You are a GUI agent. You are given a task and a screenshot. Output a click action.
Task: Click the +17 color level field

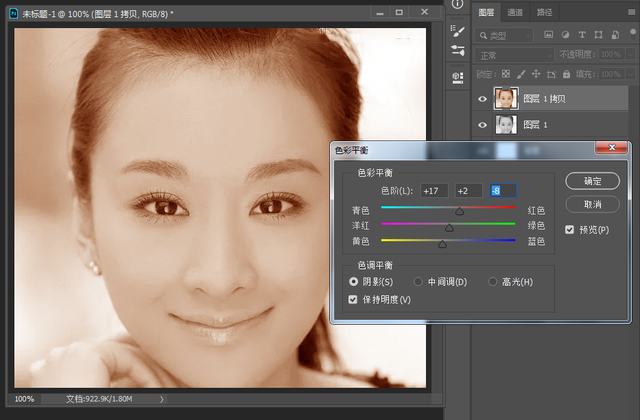(x=434, y=191)
